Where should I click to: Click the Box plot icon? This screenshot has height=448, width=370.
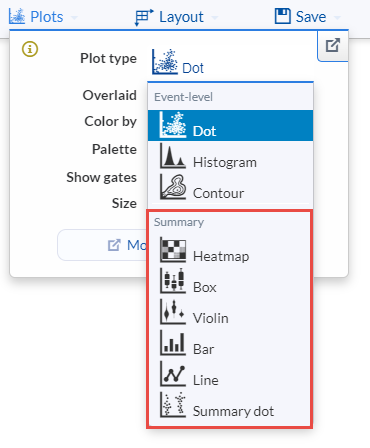click(x=173, y=281)
